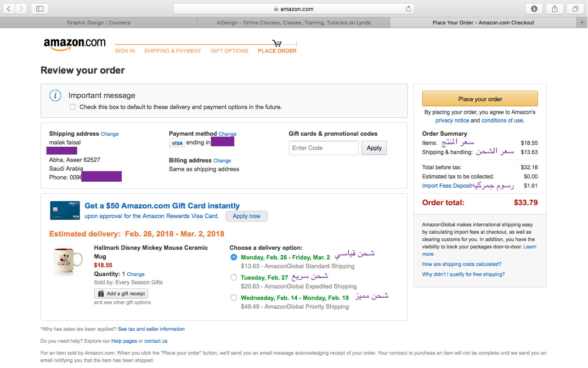Change the payment method
The image size is (588, 368).
(x=227, y=134)
